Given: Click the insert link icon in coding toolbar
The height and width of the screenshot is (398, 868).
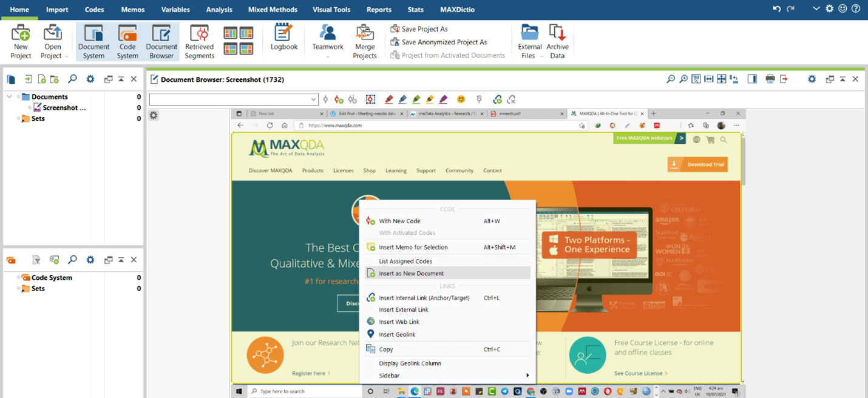Looking at the screenshot, I should (497, 99).
